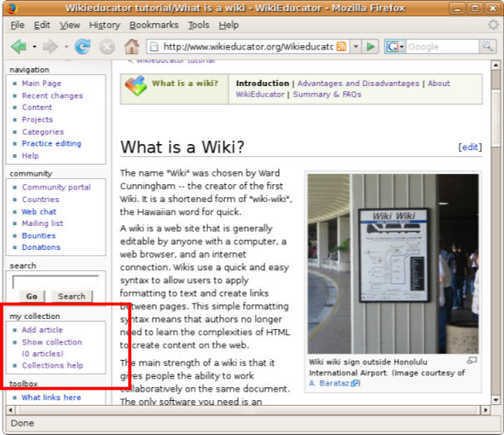Click horizontal scrollbar left arrow

pyautogui.click(x=10, y=410)
